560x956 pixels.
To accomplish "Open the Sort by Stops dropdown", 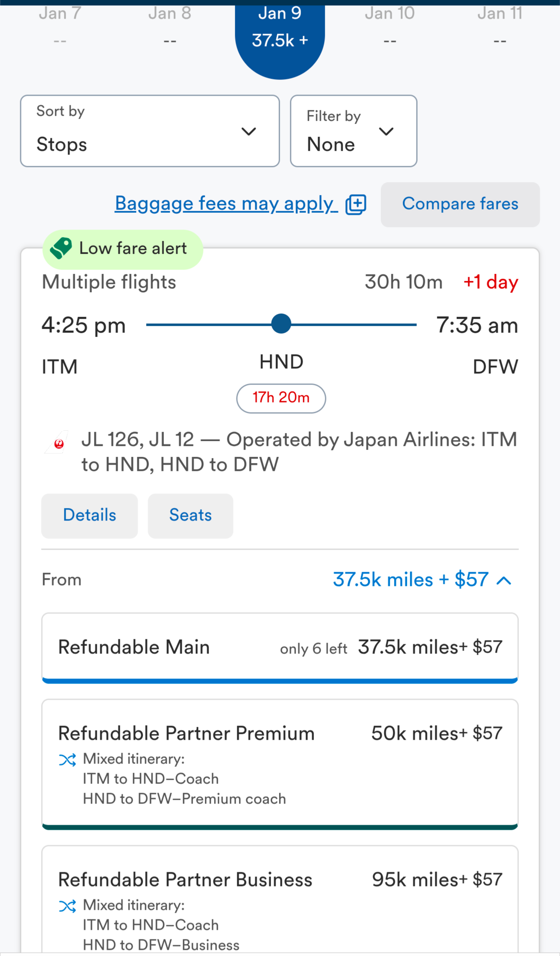I will point(150,131).
